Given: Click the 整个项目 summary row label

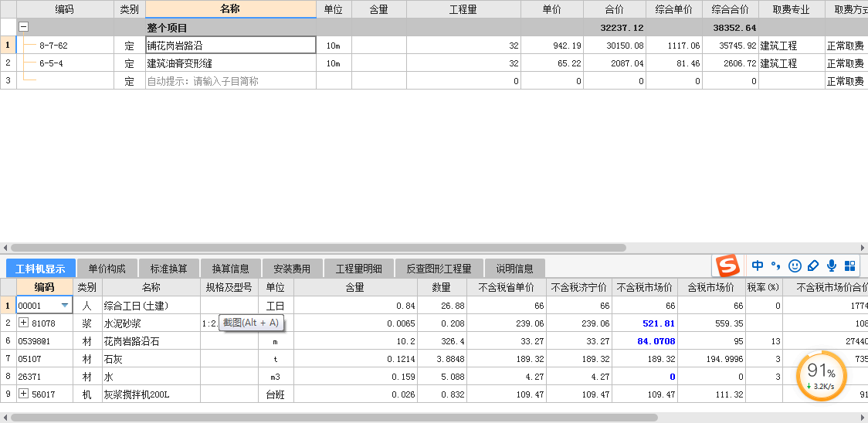Looking at the screenshot, I should click(167, 28).
